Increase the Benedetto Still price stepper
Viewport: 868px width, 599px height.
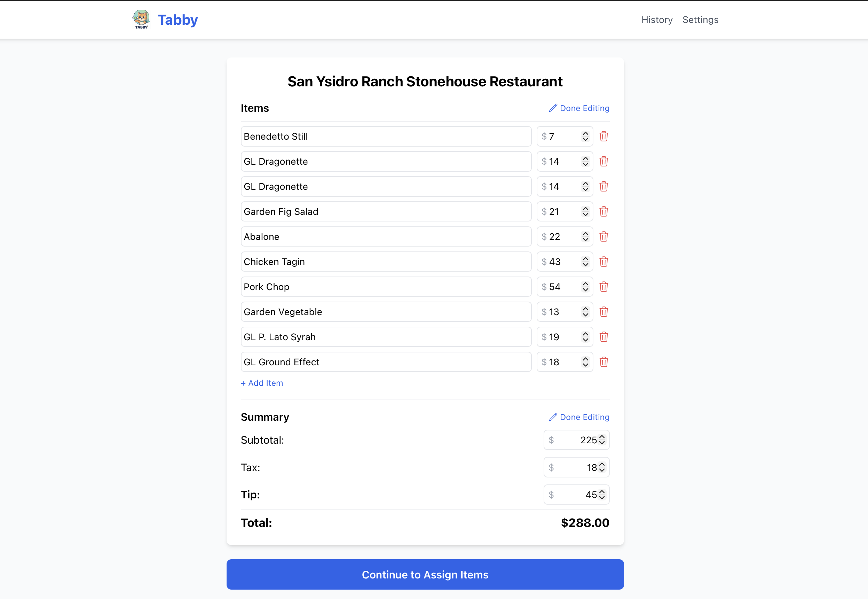point(585,133)
